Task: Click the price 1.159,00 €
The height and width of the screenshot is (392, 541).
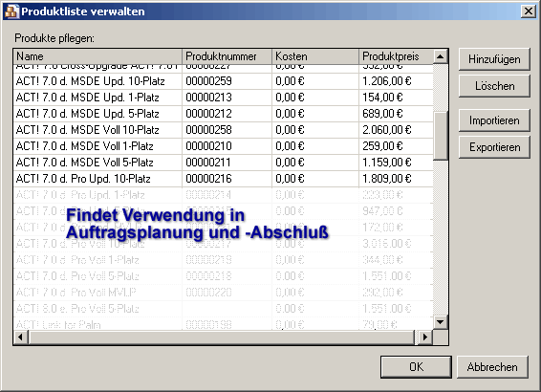Action: click(387, 163)
